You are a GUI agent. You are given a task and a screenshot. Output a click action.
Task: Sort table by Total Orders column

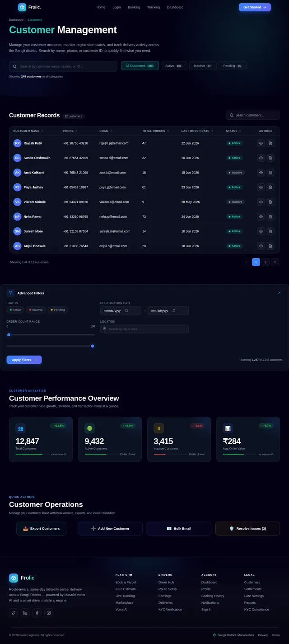pos(155,131)
